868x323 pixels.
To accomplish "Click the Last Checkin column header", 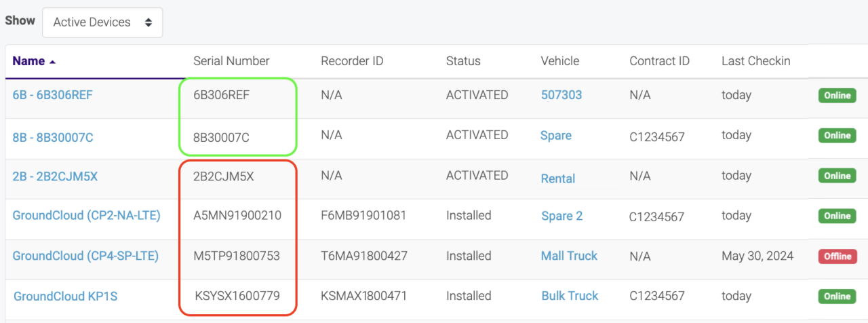I will click(x=755, y=61).
